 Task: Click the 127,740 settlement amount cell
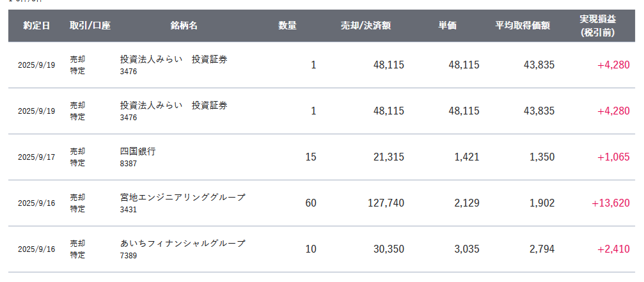[x=386, y=203]
